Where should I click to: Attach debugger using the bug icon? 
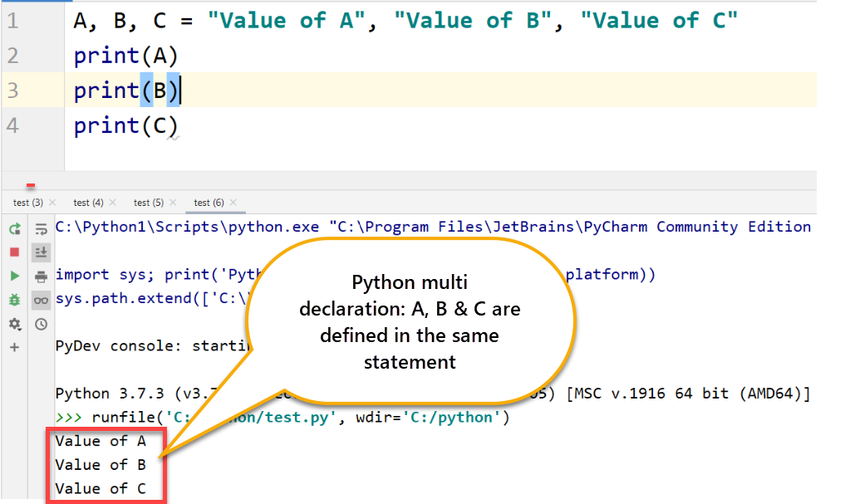15,300
